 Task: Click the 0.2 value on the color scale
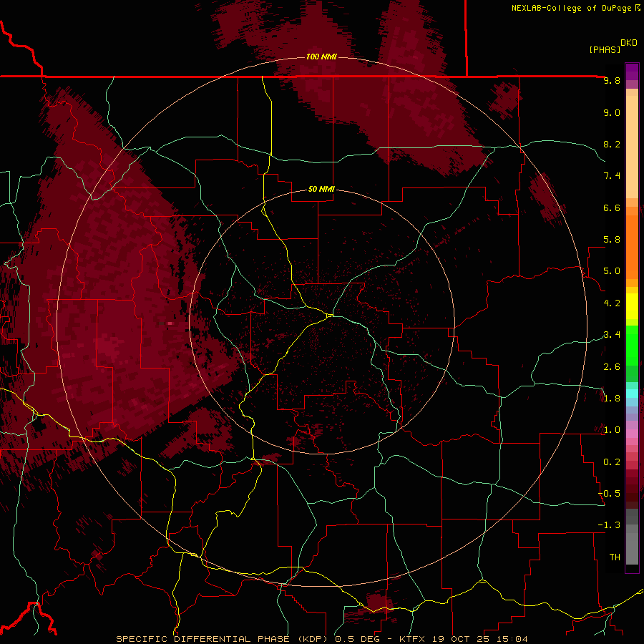pos(612,462)
